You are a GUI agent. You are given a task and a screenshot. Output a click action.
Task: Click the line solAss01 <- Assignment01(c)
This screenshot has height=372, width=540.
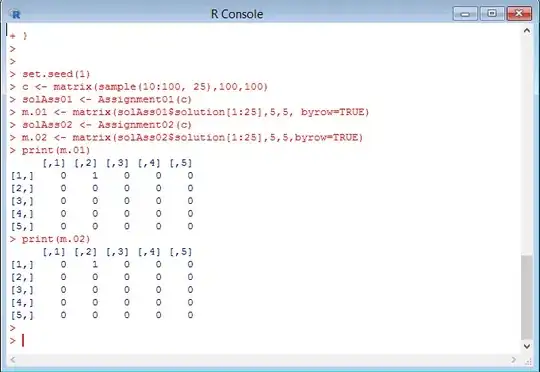pyautogui.click(x=101, y=100)
